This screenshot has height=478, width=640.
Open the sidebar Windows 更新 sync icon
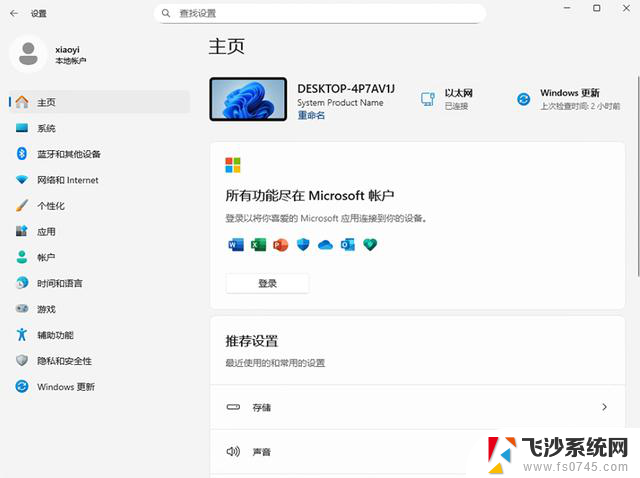coord(22,387)
